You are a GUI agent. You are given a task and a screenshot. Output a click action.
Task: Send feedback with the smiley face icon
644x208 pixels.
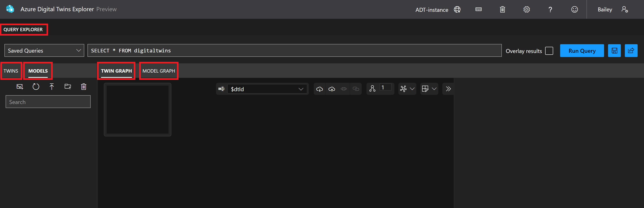coord(575,10)
